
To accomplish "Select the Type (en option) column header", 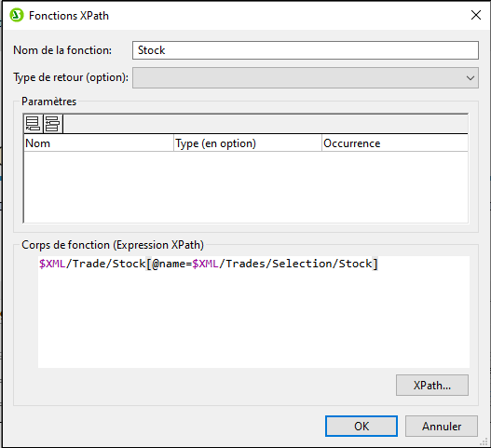I will (248, 143).
